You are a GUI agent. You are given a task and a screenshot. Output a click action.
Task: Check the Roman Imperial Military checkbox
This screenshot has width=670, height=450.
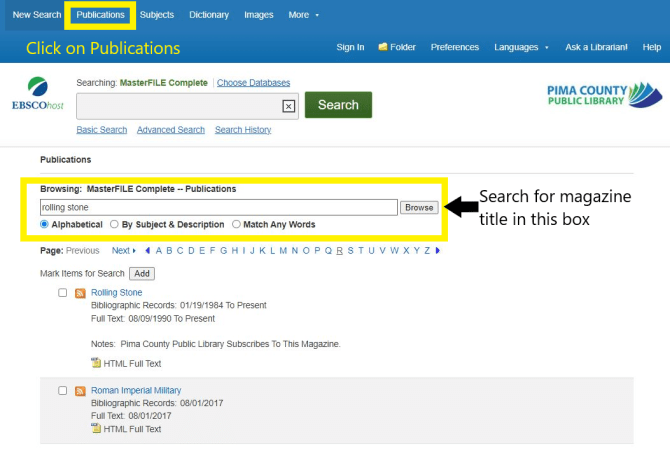[x=62, y=391]
